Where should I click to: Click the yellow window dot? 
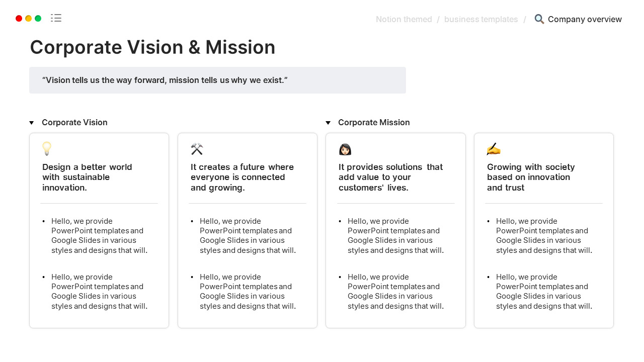pyautogui.click(x=29, y=19)
